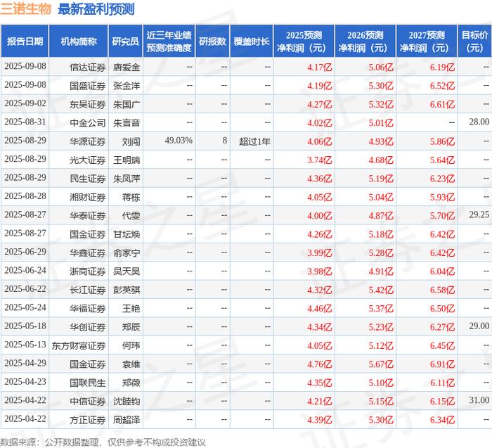Select the 目标价 column header

(474, 41)
